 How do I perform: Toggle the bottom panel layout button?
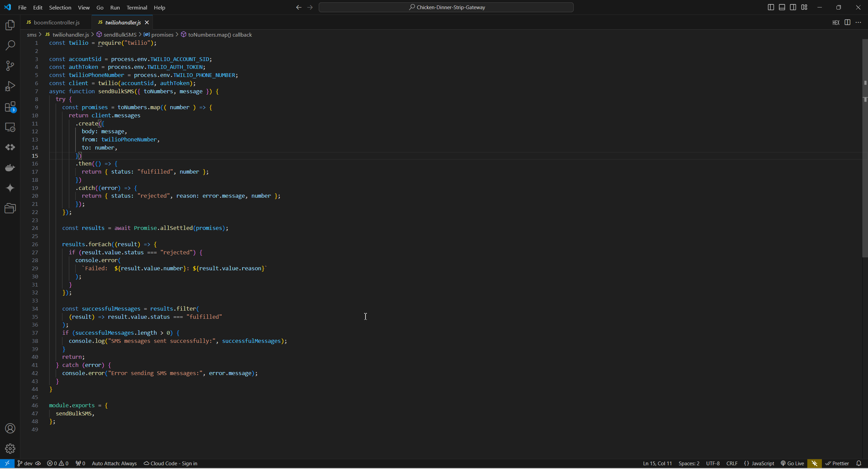tap(782, 7)
